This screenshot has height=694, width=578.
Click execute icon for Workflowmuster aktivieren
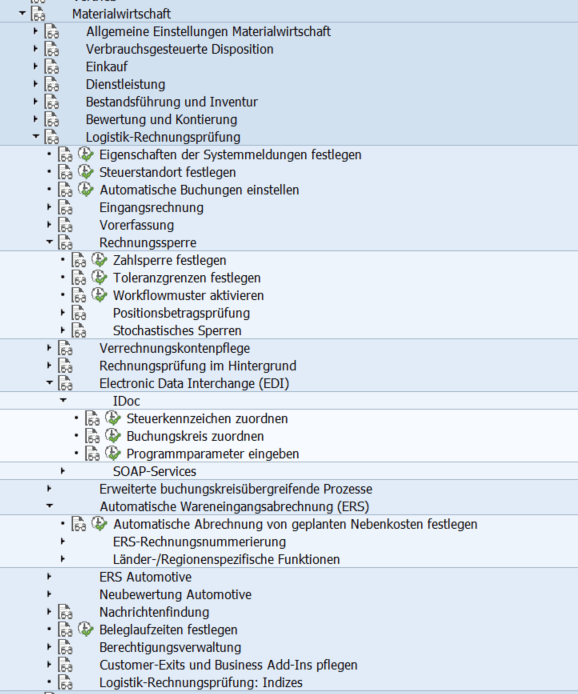click(x=99, y=295)
